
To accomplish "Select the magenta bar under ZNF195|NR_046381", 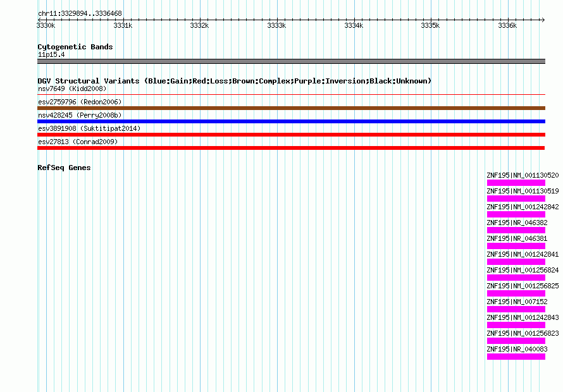I will (516, 246).
